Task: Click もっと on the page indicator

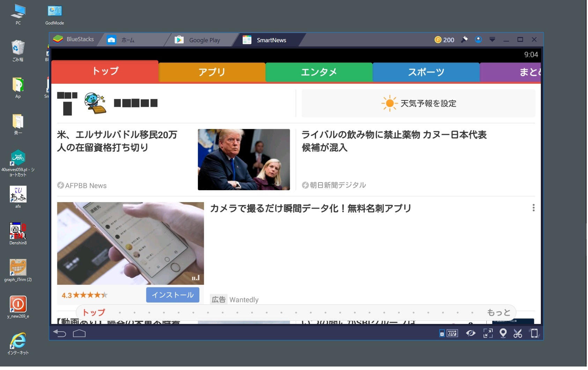Action: (x=499, y=312)
